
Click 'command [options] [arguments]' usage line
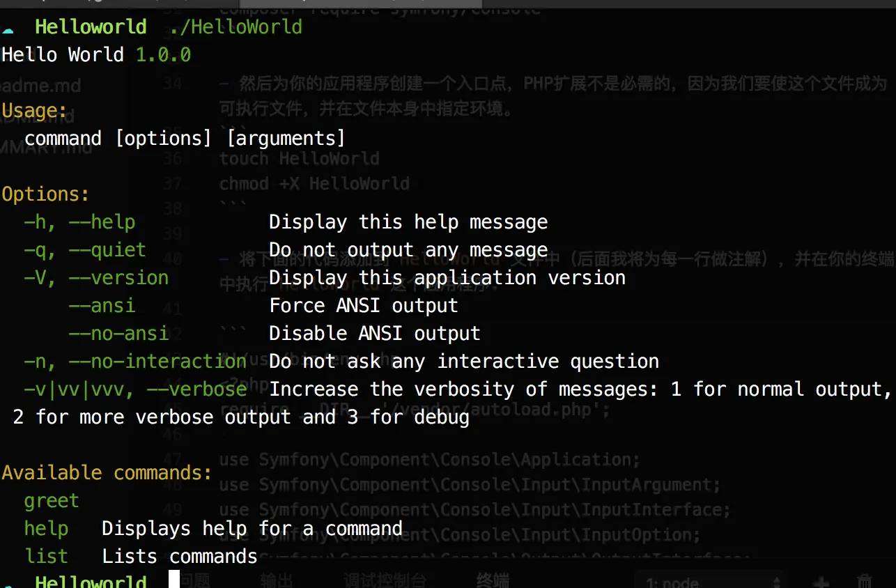tap(185, 139)
